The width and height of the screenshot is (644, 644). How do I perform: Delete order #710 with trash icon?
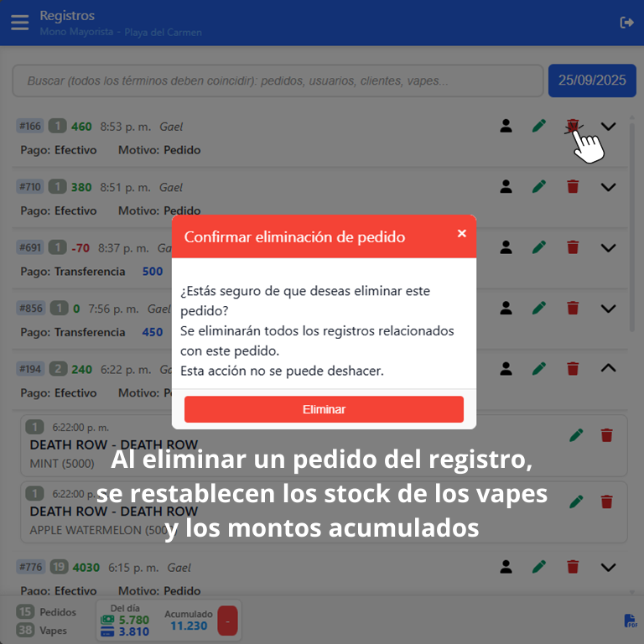(573, 187)
